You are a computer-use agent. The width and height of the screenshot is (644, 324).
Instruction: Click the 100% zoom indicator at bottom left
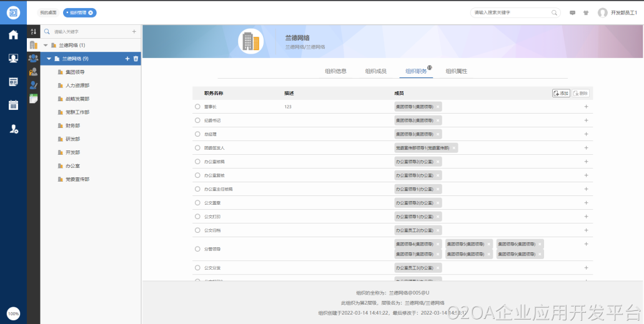coord(13,313)
